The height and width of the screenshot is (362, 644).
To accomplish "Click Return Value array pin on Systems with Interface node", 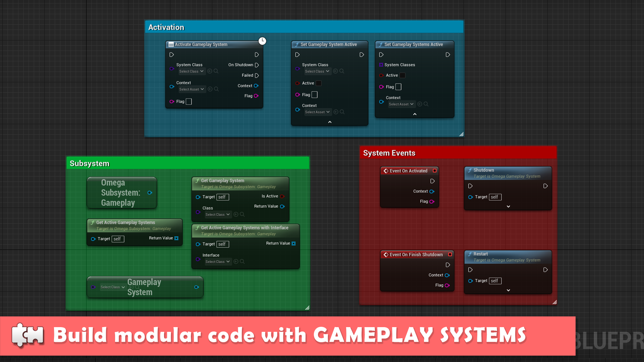I will (x=294, y=243).
